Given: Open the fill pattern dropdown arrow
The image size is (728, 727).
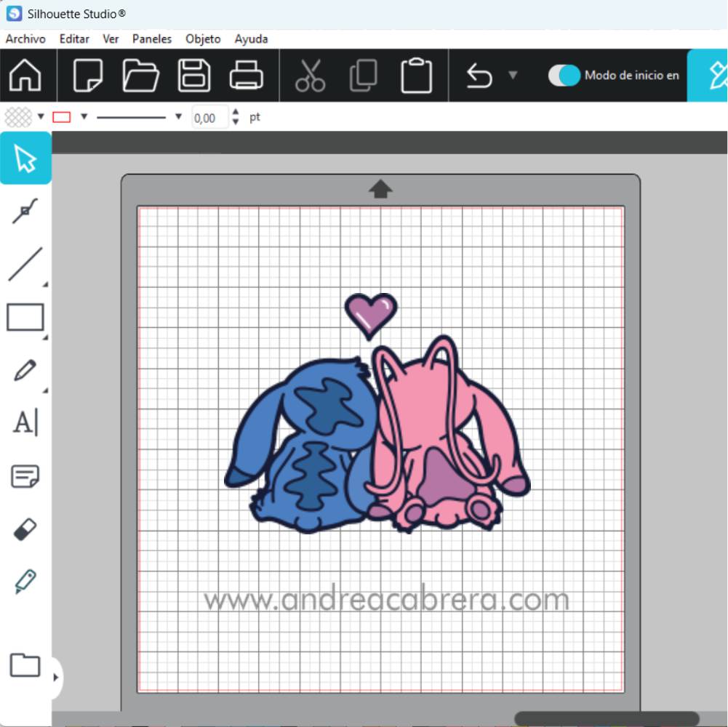Looking at the screenshot, I should pos(41,116).
